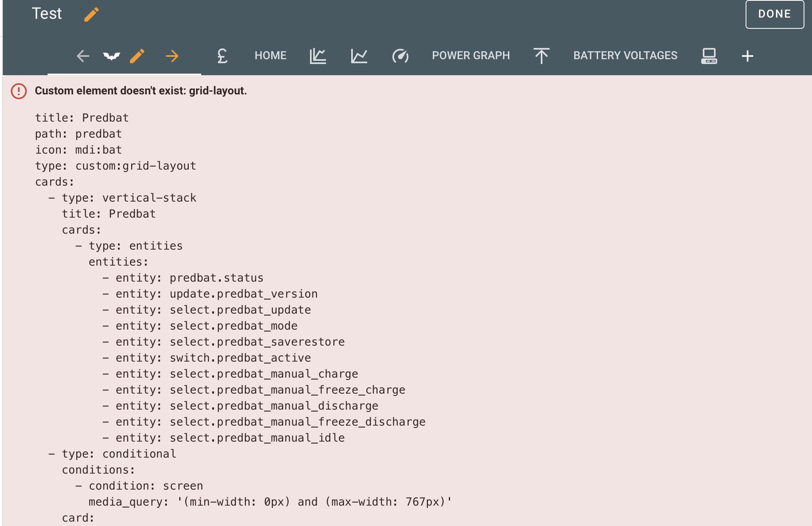Select the bat icon Predbat tab
The height and width of the screenshot is (526, 812).
pos(112,56)
